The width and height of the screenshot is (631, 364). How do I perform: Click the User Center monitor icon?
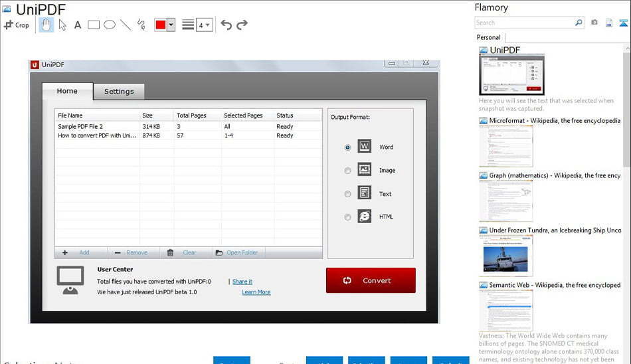click(70, 280)
